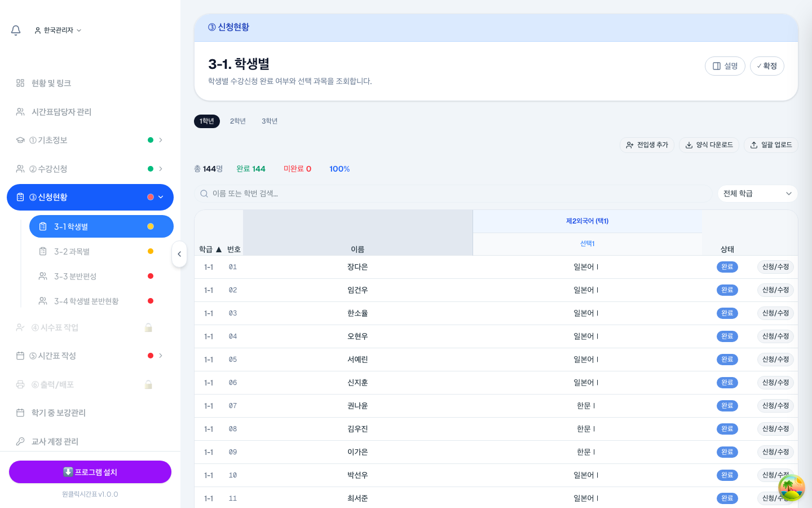Switch to the 1학년 tab

pos(207,121)
